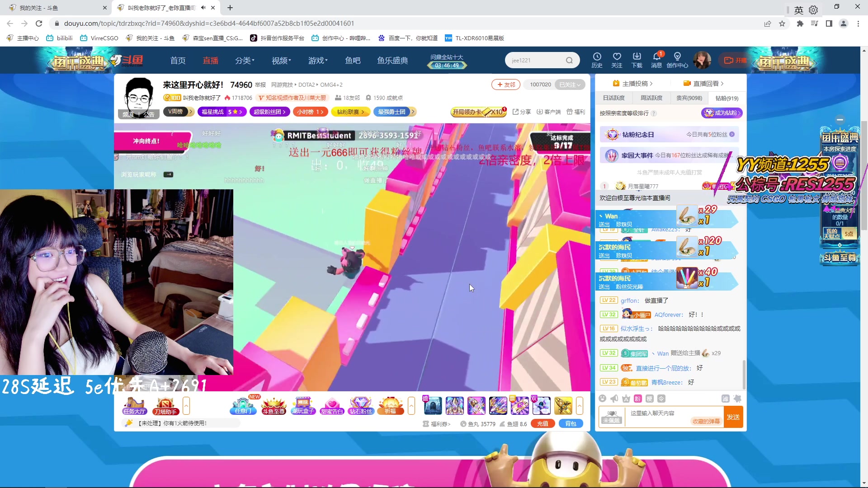The height and width of the screenshot is (488, 868).
Task: Open the emoji smiley picker in chat
Action: pos(602,399)
